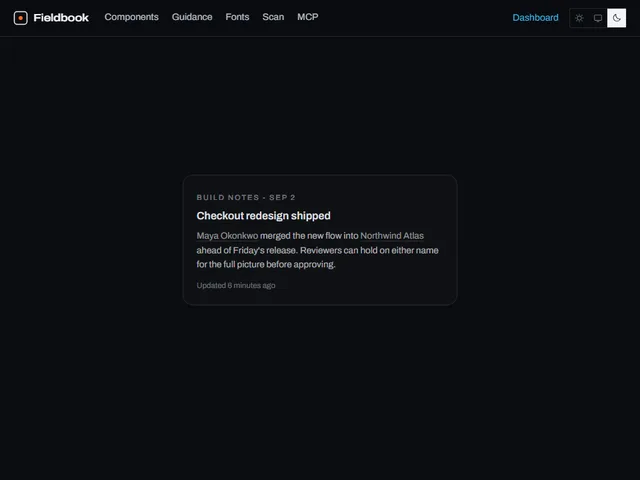Click the Maya Okonkwo underlined name
Screen dimensions: 640x480
point(227,236)
